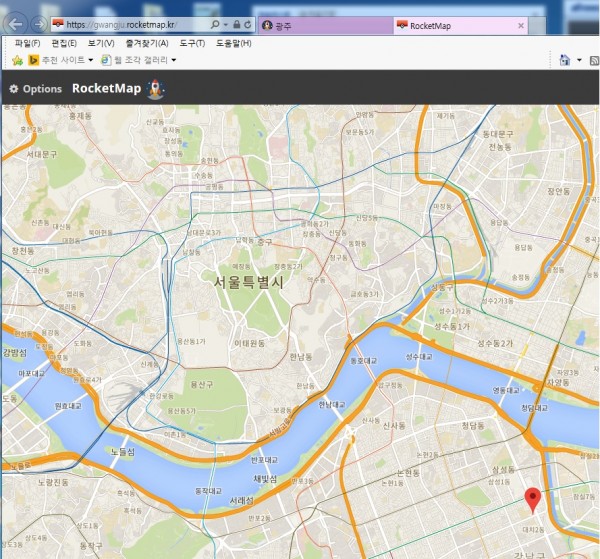Click the browser forward arrow
The width and height of the screenshot is (600, 559).
(x=38, y=23)
